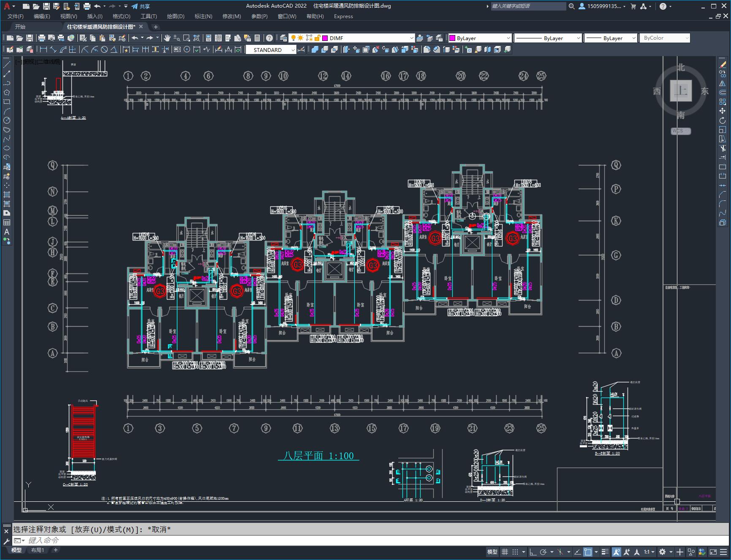Click the 上 face of the ViewCube
Screen dimensions: 731x560
(x=681, y=91)
